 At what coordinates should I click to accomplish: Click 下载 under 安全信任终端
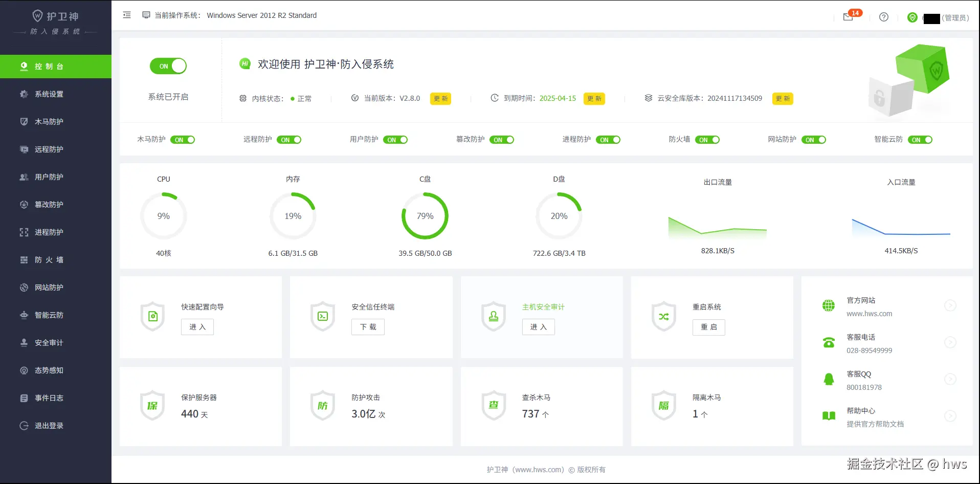[x=368, y=327]
